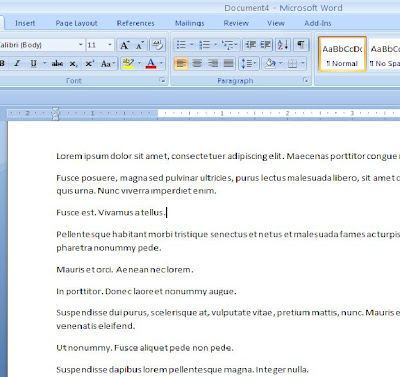400x377 pixels.
Task: Click the Shading paint bucket icon
Action: 270,63
